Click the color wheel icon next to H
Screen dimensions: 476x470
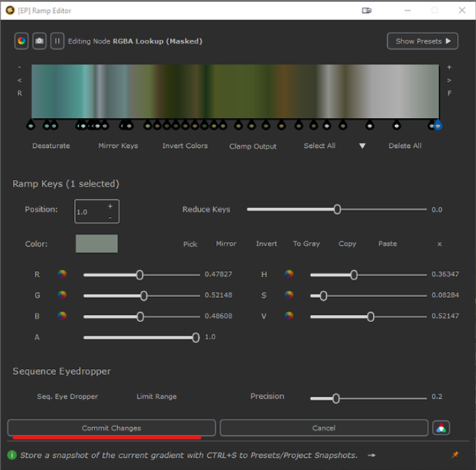tap(289, 274)
